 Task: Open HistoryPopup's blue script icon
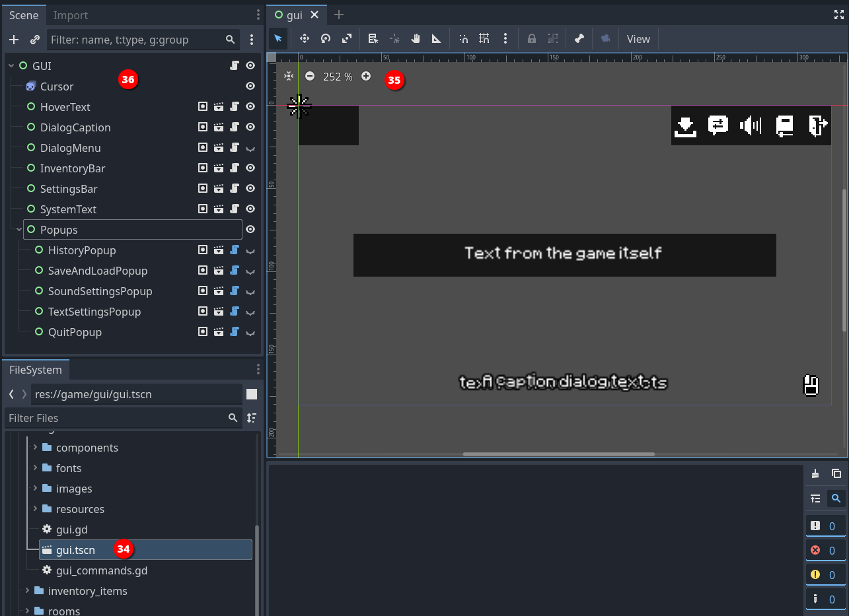[234, 250]
